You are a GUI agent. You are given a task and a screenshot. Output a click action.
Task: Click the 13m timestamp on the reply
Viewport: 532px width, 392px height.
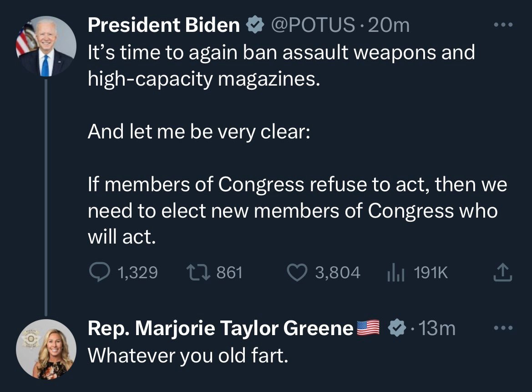pos(437,327)
